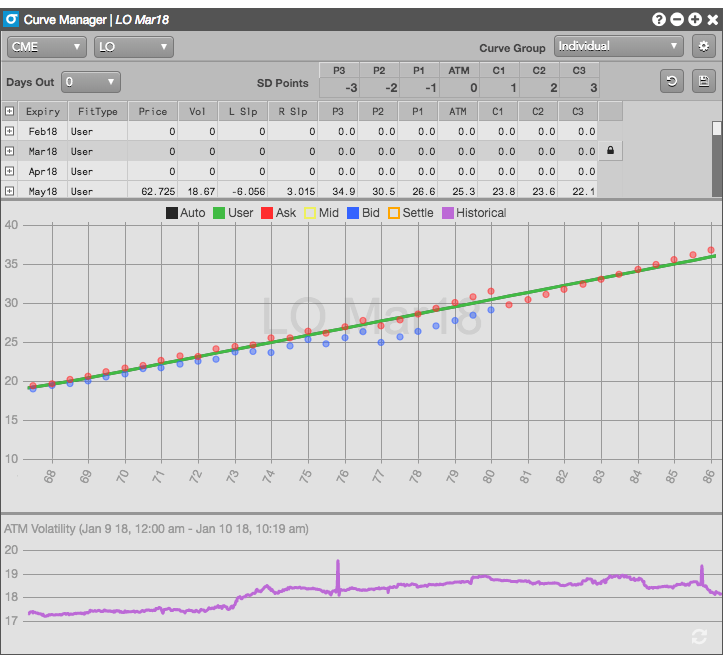Open the Curve Group Individual dropdown
The image size is (723, 663).
pos(618,46)
